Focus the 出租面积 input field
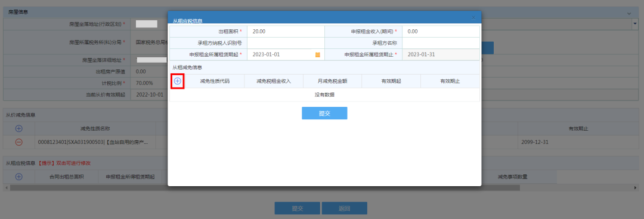 click(286, 32)
